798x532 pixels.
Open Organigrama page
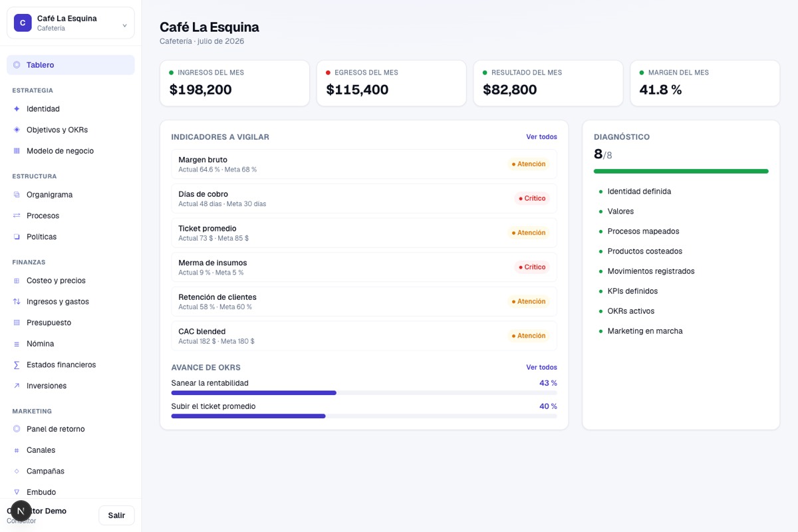[70, 195]
